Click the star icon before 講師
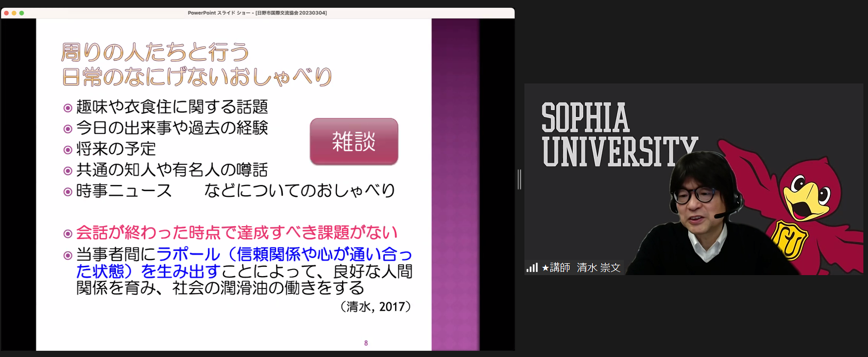The image size is (868, 357). 546,268
